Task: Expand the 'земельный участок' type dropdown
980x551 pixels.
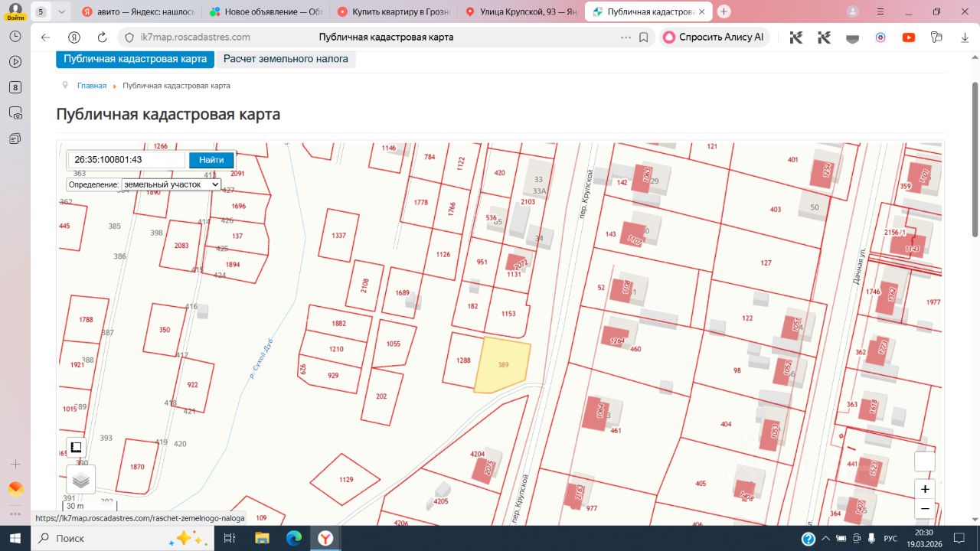Action: point(171,184)
